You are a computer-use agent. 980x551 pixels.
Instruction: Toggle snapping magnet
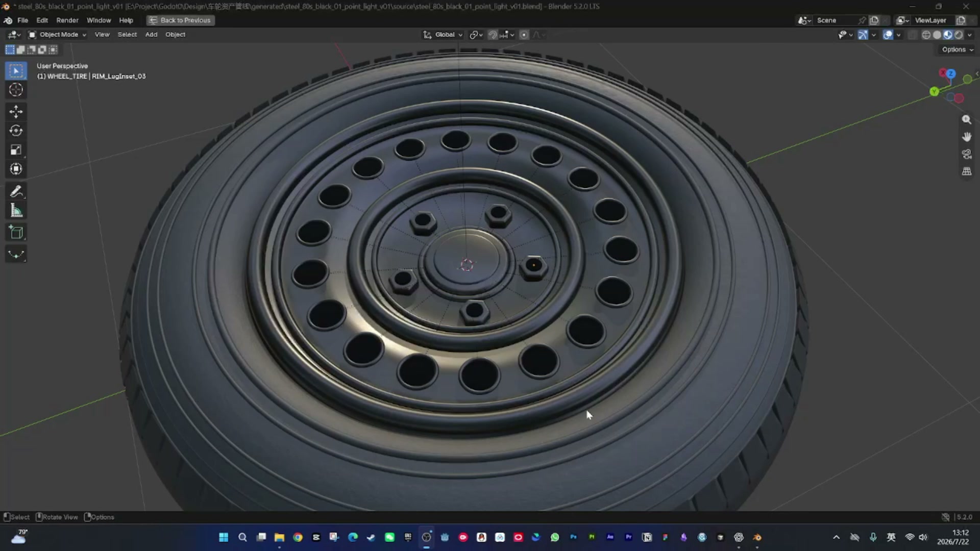(x=493, y=35)
